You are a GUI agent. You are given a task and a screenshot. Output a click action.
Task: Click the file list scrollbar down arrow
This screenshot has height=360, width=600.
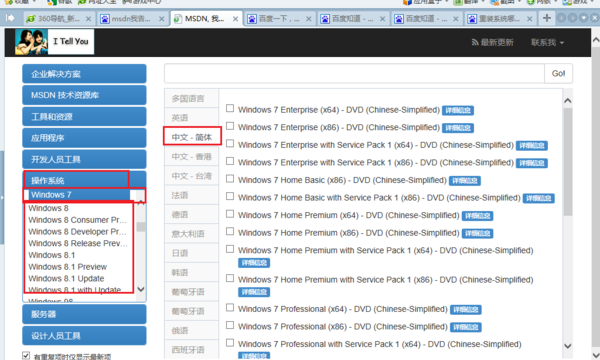568,346
